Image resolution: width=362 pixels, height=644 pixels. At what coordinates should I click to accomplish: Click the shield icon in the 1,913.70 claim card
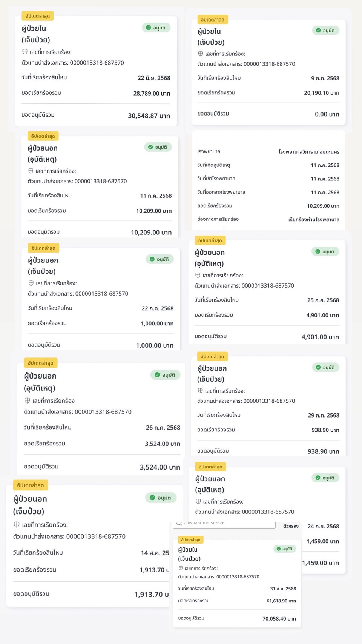click(17, 525)
